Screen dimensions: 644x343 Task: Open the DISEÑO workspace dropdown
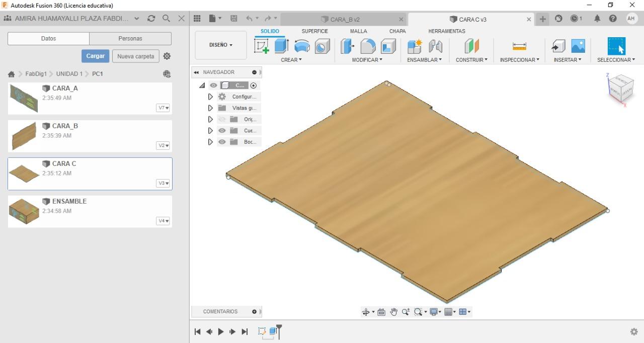(x=221, y=45)
